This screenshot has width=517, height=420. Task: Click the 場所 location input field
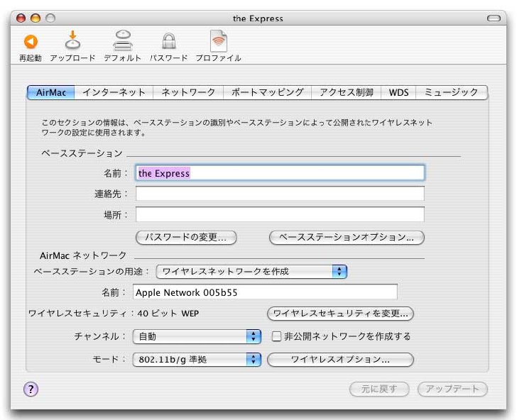[x=280, y=214]
